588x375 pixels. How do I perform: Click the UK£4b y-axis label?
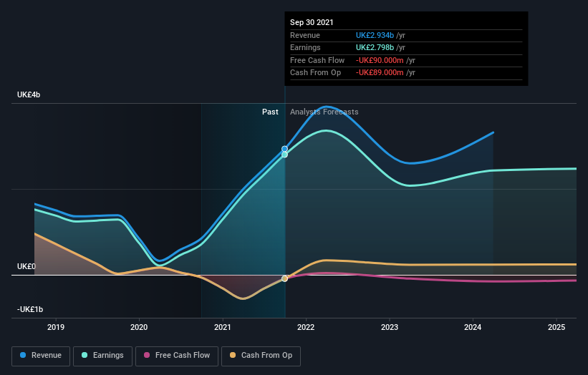click(x=29, y=94)
